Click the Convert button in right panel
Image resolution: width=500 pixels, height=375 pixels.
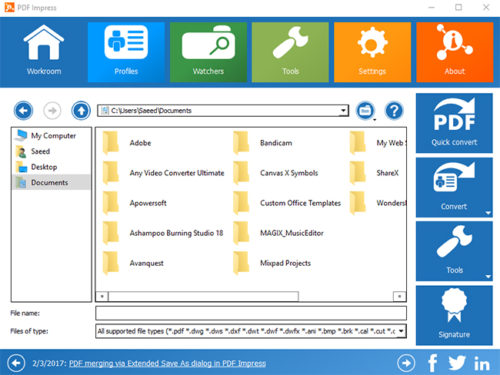454,187
